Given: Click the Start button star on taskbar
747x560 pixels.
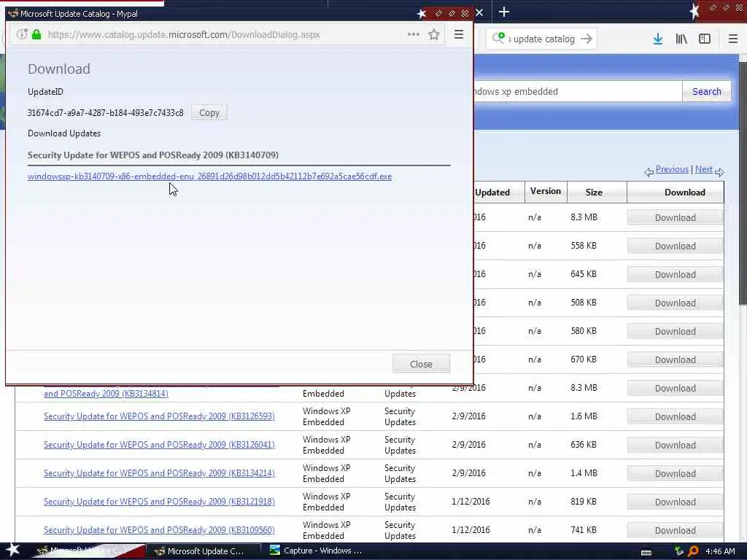Looking at the screenshot, I should pos(12,551).
